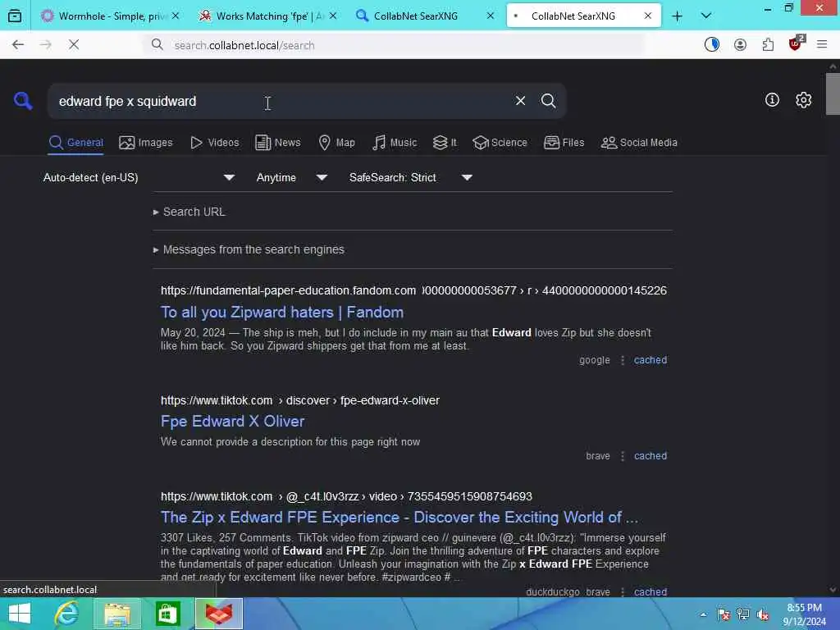Open the SafeSearch: Strict dropdown
Screen dimensions: 840x630
[x=410, y=177]
